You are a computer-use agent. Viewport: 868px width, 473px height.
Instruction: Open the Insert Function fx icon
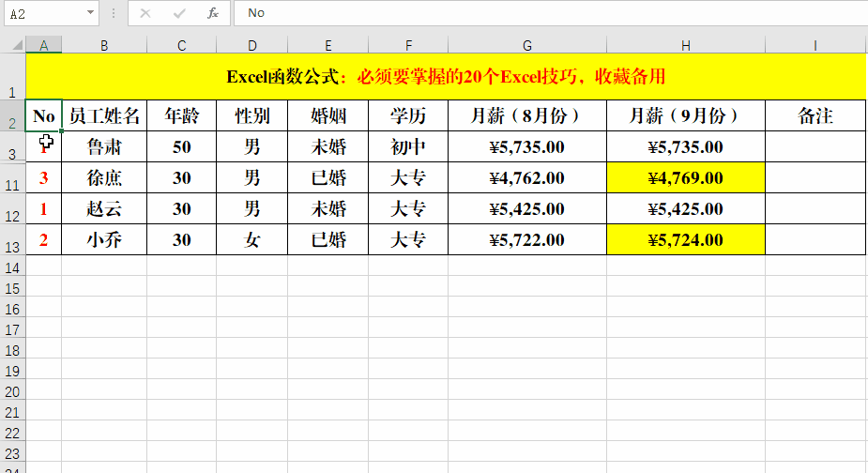click(213, 13)
